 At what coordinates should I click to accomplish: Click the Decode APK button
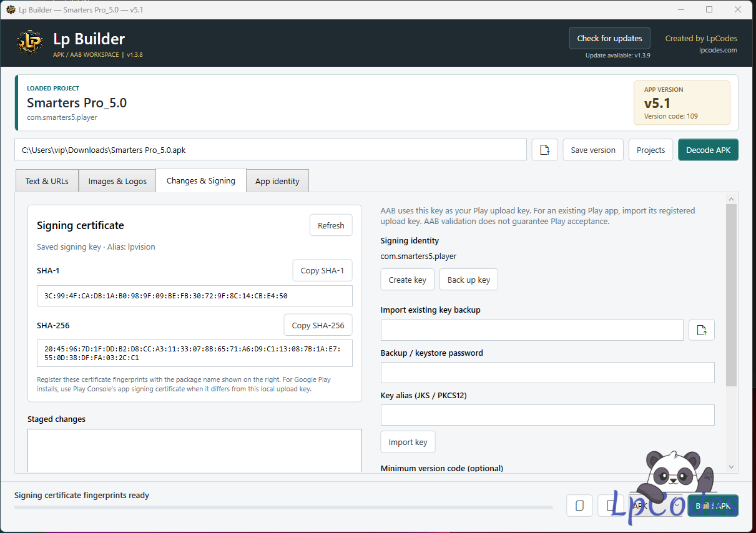click(709, 150)
